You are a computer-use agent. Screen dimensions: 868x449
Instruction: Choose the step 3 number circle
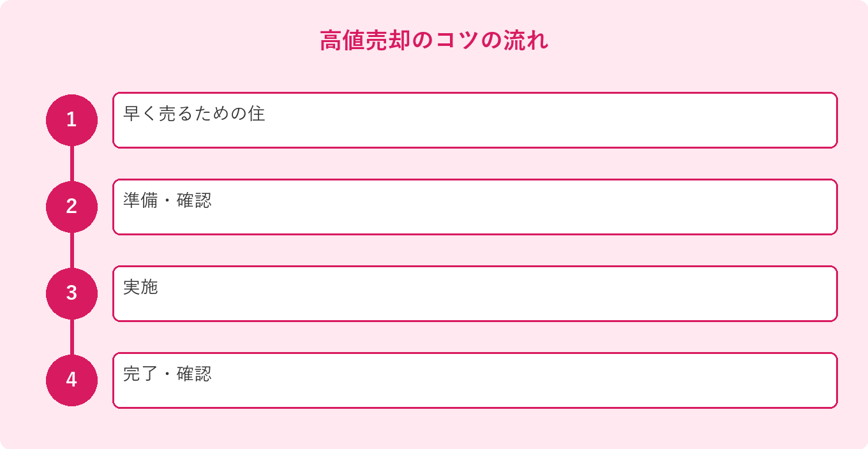click(x=71, y=293)
